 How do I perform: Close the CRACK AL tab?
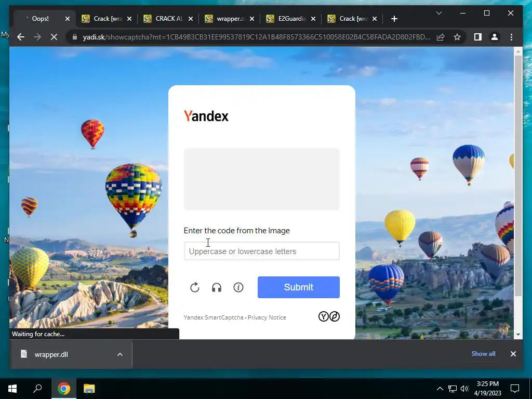[x=191, y=19]
